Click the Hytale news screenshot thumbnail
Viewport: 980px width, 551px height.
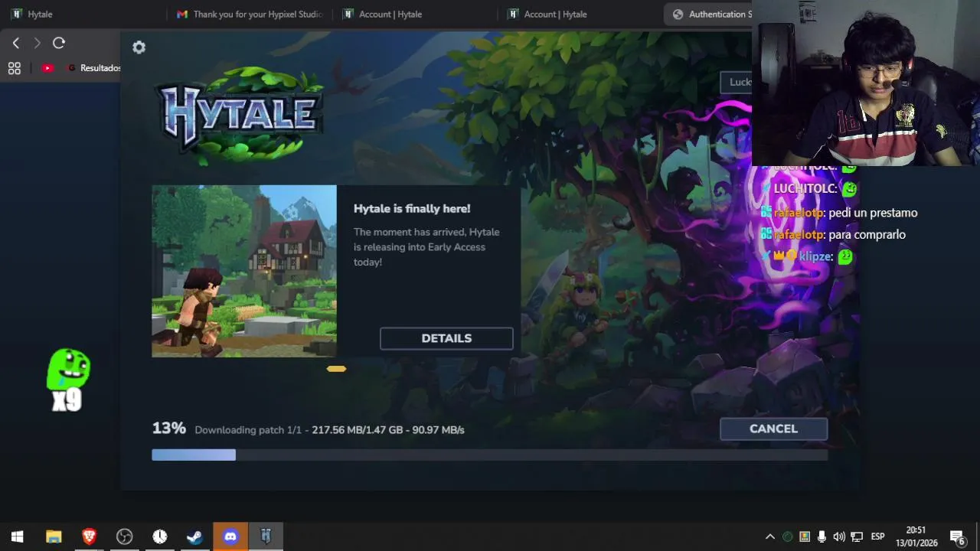point(244,271)
